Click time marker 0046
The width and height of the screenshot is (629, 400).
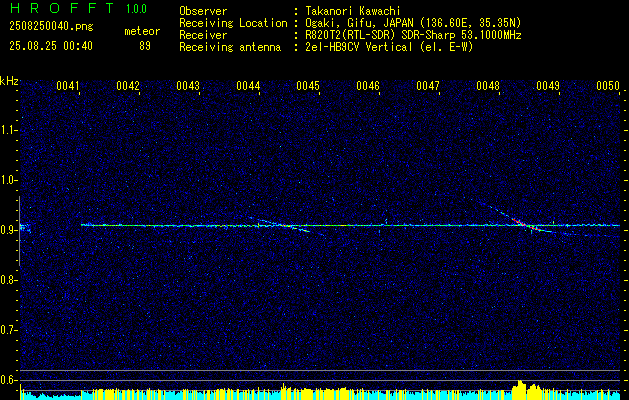click(x=368, y=86)
